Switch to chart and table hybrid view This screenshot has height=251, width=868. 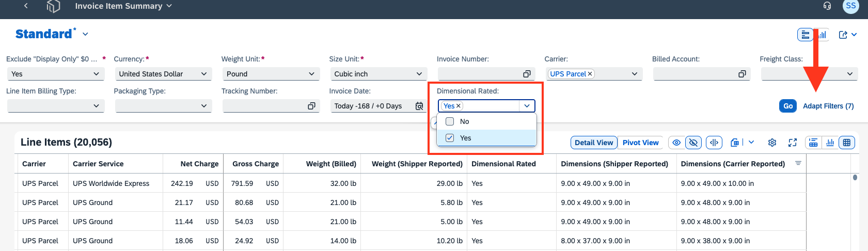[813, 143]
